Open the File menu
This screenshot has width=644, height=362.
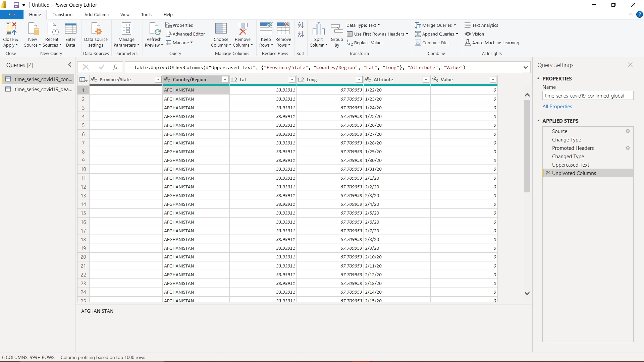(12, 14)
